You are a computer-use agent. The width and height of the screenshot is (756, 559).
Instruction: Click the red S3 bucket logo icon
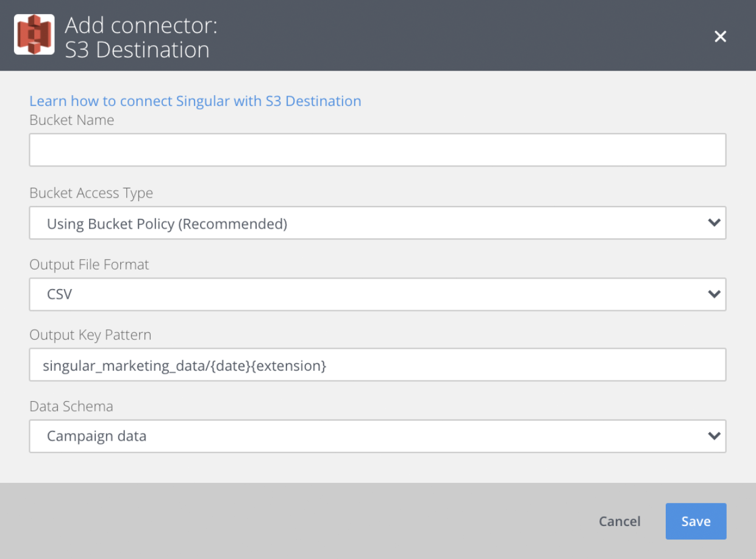[x=34, y=35]
